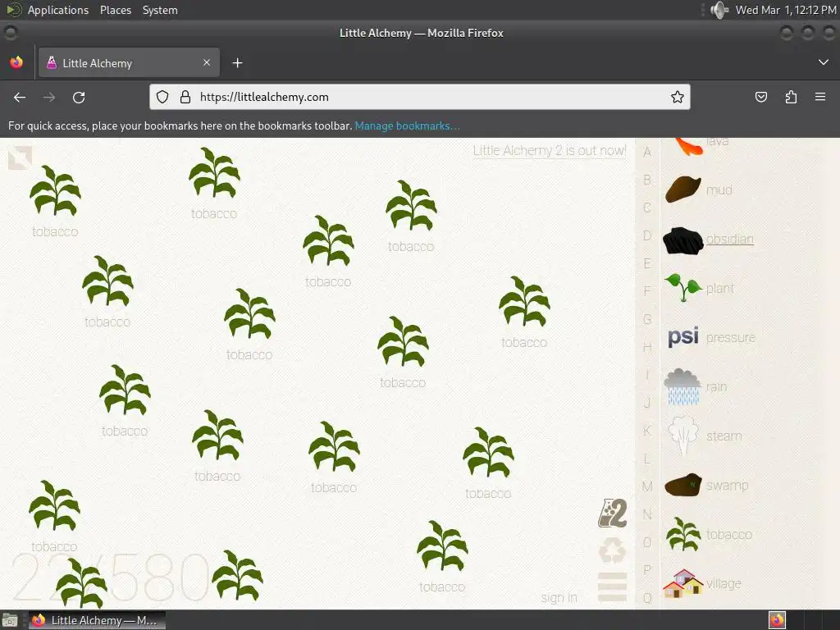Select the village houses element icon
840x630 pixels.
pos(683,583)
